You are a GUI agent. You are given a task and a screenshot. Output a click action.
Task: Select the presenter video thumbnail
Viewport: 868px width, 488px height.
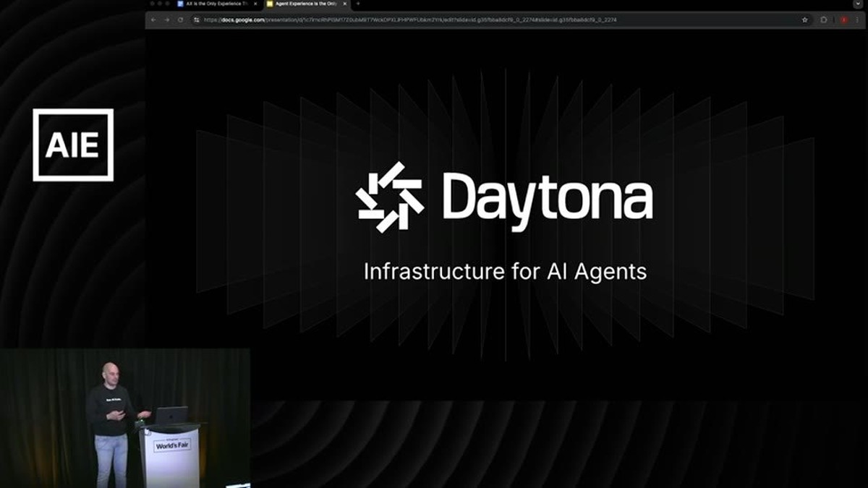tap(125, 418)
